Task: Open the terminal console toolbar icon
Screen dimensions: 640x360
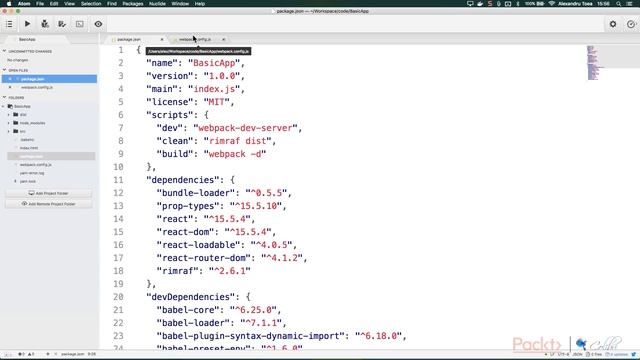Action: [x=80, y=24]
